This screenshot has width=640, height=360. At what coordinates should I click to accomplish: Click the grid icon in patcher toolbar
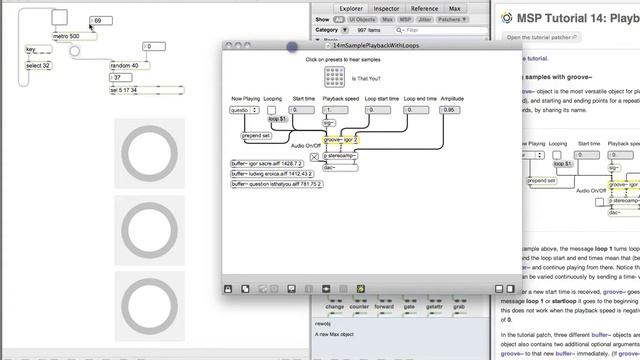[343, 289]
